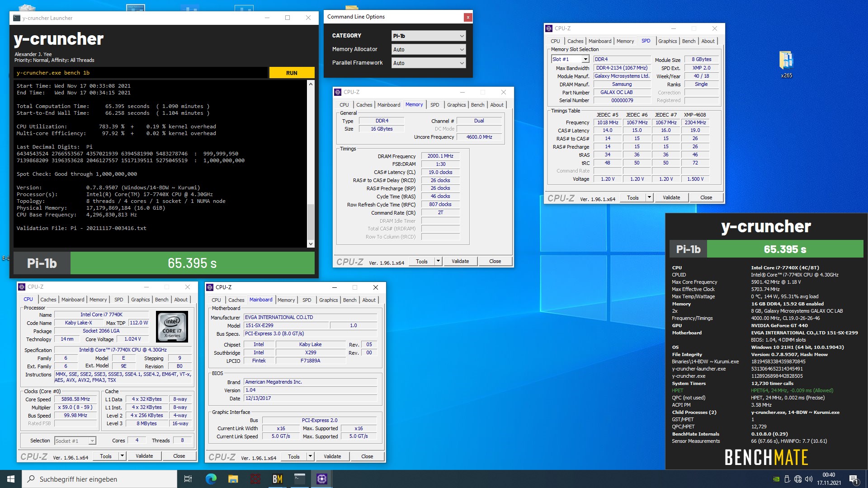The height and width of the screenshot is (488, 868).
Task: Click Validate in the CPU-Z Memory window
Action: [x=460, y=261]
